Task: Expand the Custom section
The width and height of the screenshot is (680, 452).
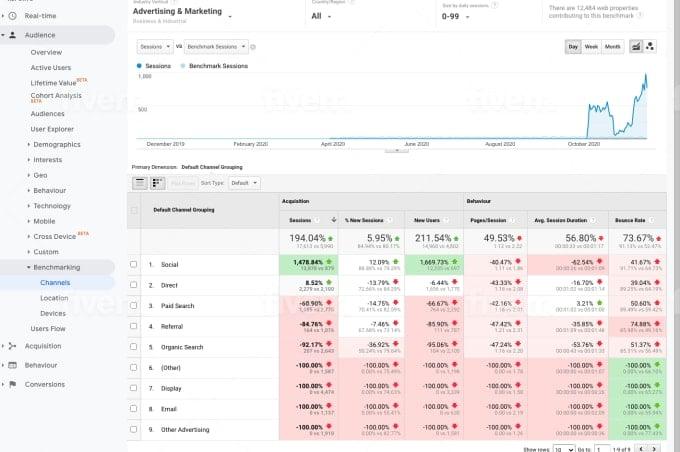Action: [46, 252]
